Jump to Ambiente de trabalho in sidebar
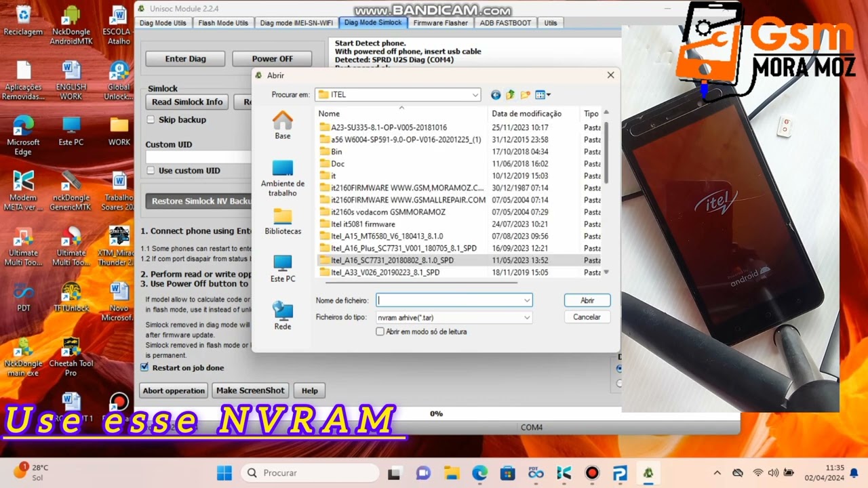This screenshot has height=488, width=868. (283, 178)
